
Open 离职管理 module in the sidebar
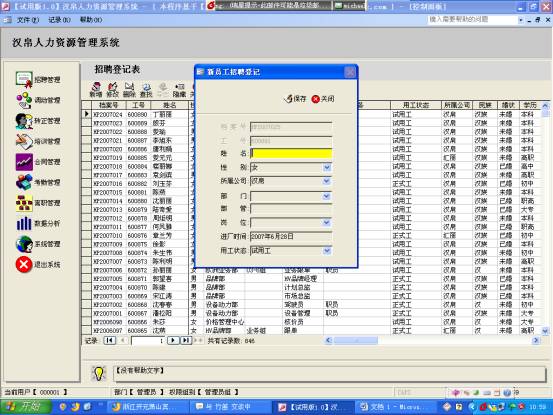[x=38, y=203]
